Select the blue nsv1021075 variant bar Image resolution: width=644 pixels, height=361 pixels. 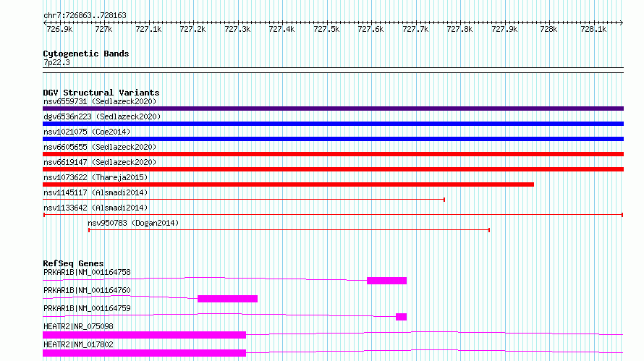333,139
